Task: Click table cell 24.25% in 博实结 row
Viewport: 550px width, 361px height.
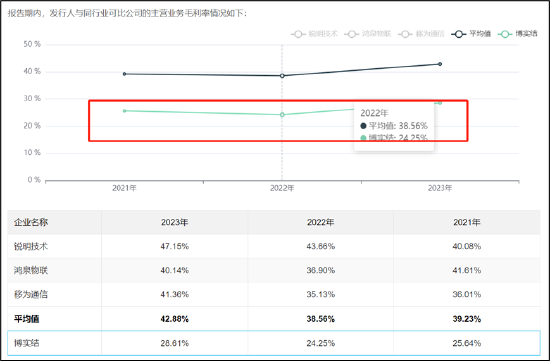Action: 321,343
